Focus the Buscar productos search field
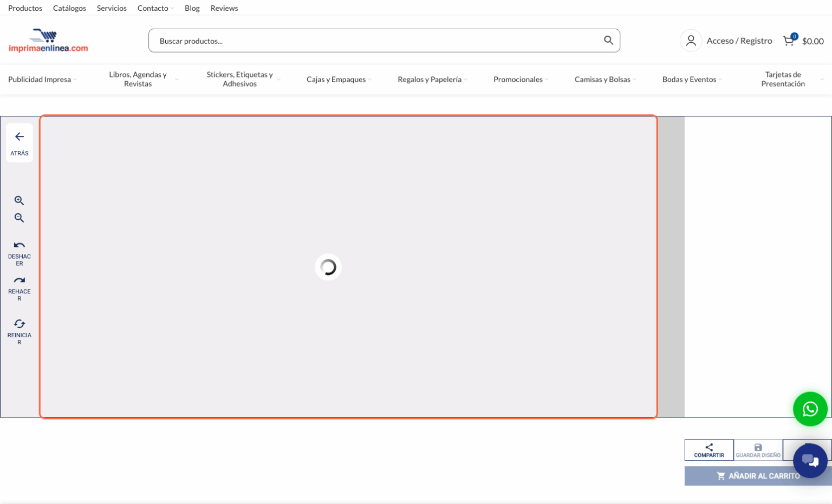This screenshot has height=504, width=832. 374,41
